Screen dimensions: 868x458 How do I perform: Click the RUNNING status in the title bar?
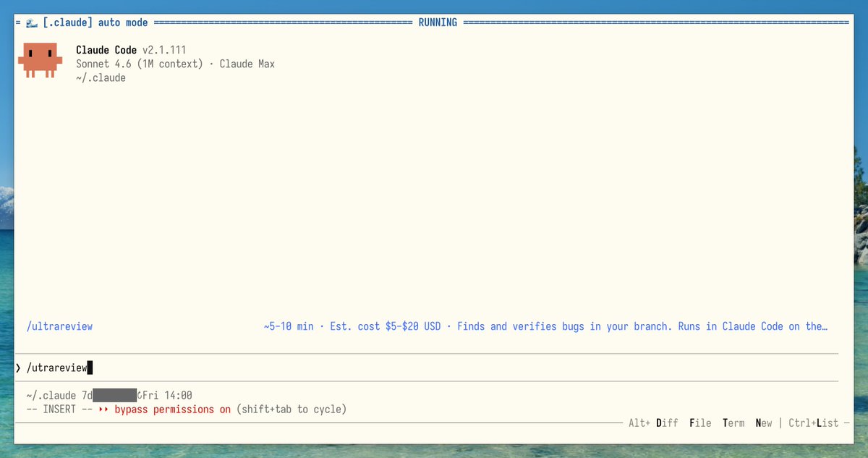coord(438,22)
